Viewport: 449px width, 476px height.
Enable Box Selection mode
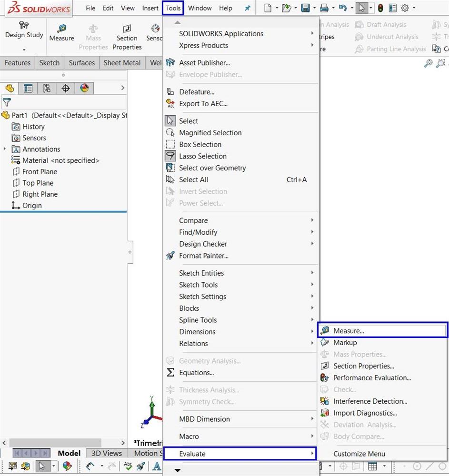click(242, 145)
